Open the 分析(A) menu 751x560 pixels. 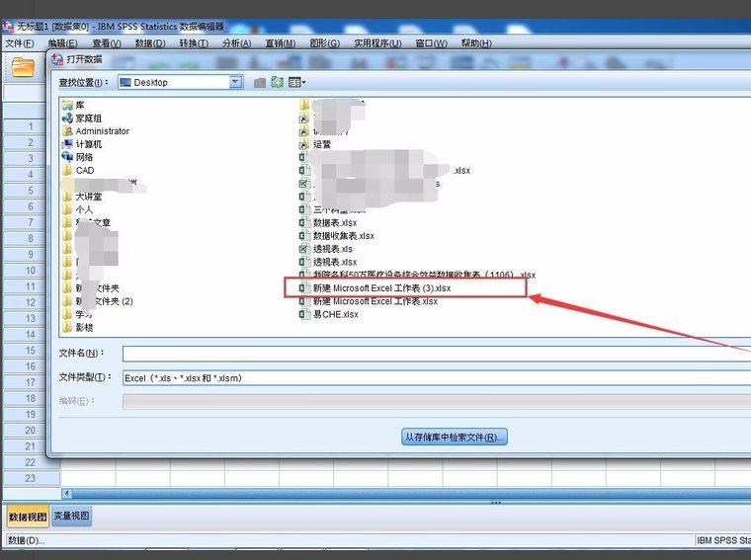236,43
